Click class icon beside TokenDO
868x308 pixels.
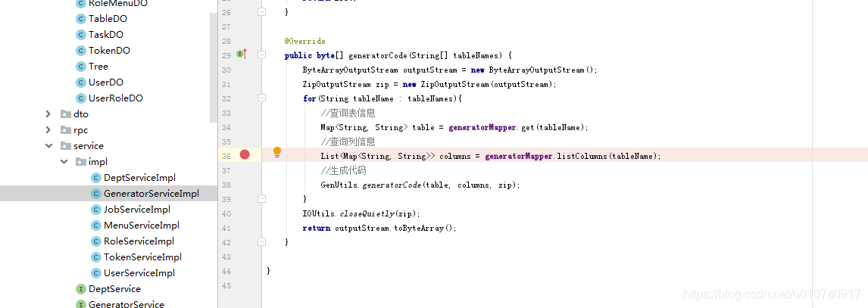tap(81, 50)
